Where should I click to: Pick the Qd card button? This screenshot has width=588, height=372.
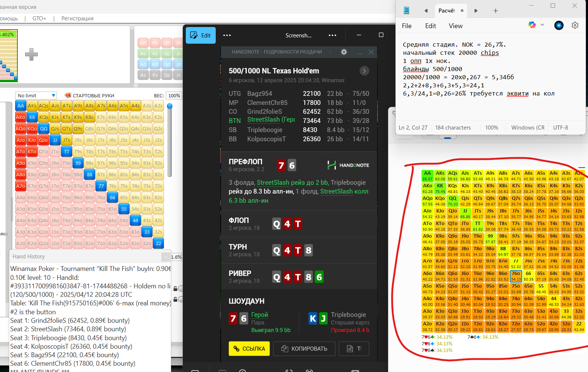point(167,64)
